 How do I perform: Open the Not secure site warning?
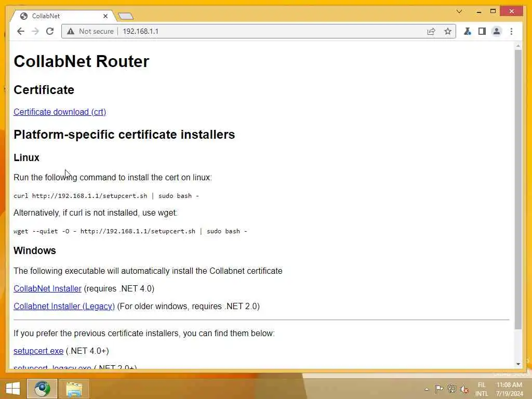coord(90,31)
